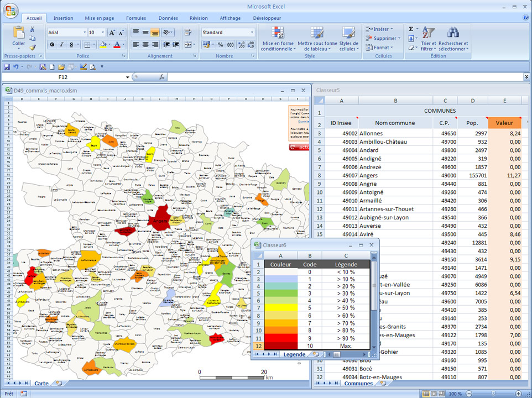
Task: Open the Name Box F12 dropdown arrow
Action: click(128, 77)
